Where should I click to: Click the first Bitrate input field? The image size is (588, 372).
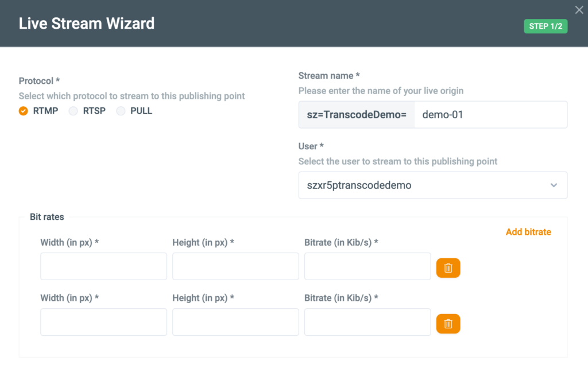(x=367, y=266)
